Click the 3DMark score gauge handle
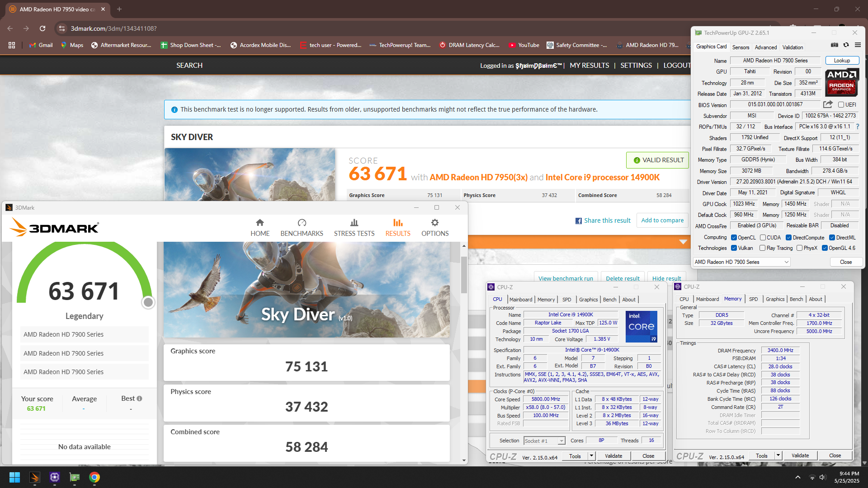The image size is (868, 488). tap(148, 302)
